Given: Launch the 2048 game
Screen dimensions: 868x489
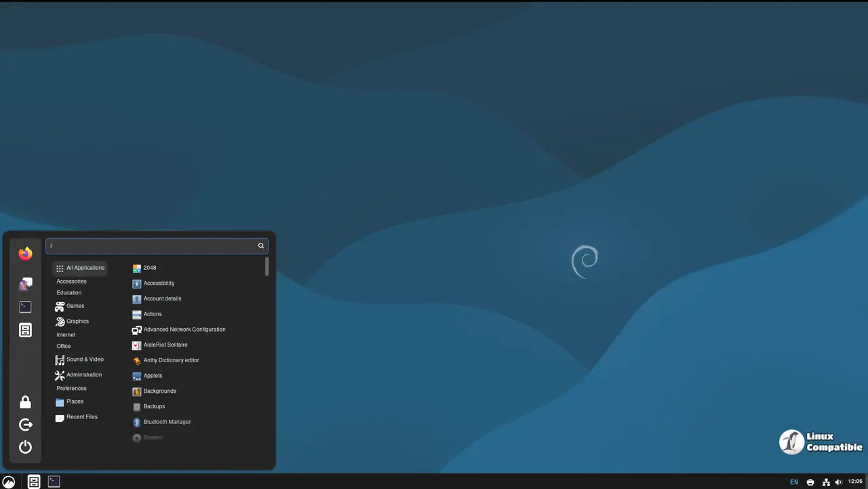Looking at the screenshot, I should point(151,268).
